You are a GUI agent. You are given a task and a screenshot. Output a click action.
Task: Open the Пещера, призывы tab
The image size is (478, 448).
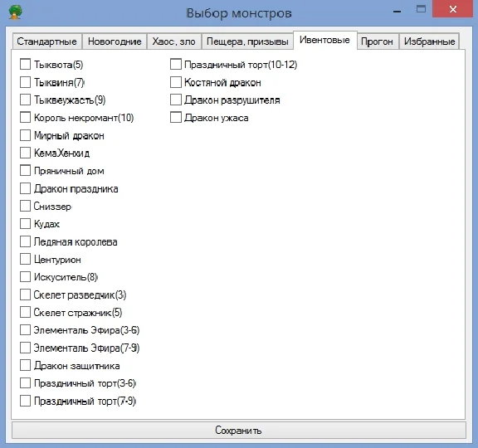click(247, 41)
